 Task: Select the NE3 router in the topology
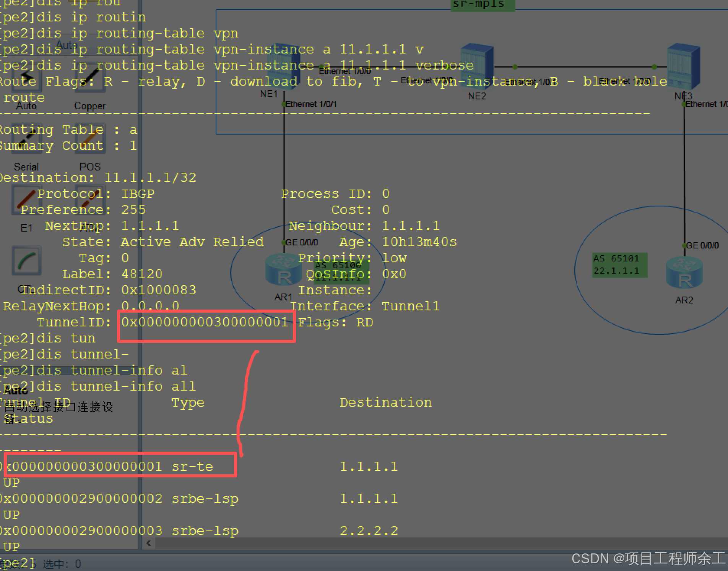coord(684,67)
